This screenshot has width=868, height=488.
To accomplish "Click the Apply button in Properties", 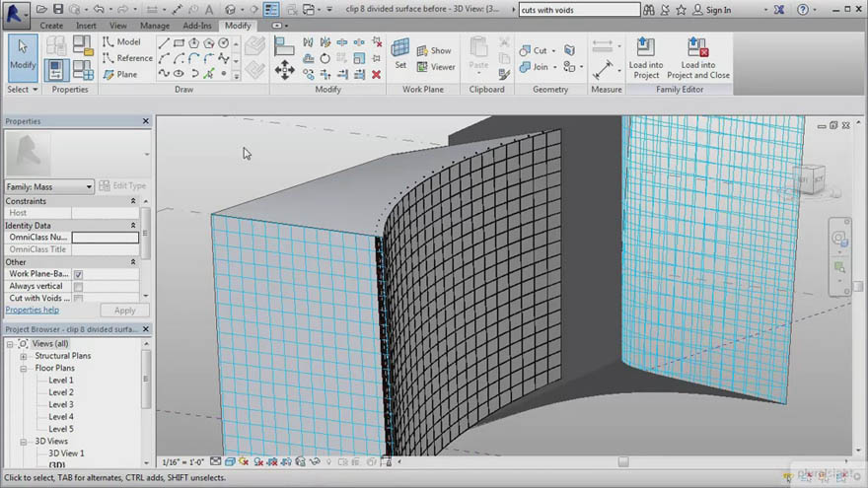I will coord(124,311).
